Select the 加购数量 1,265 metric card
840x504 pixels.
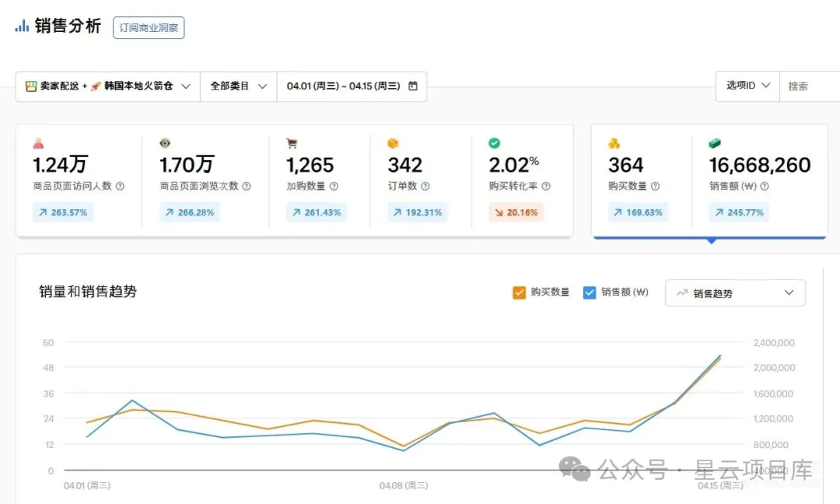coord(318,180)
